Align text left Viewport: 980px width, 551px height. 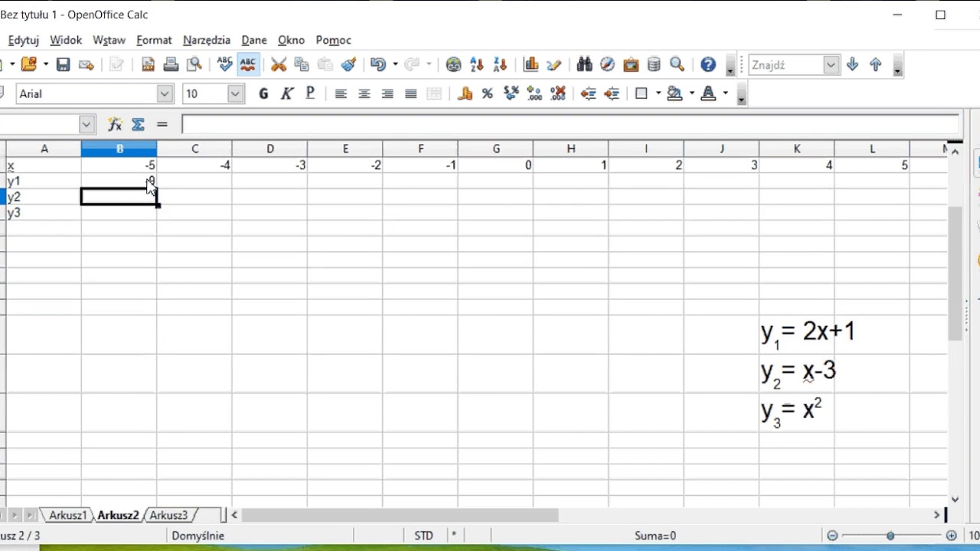coord(341,94)
